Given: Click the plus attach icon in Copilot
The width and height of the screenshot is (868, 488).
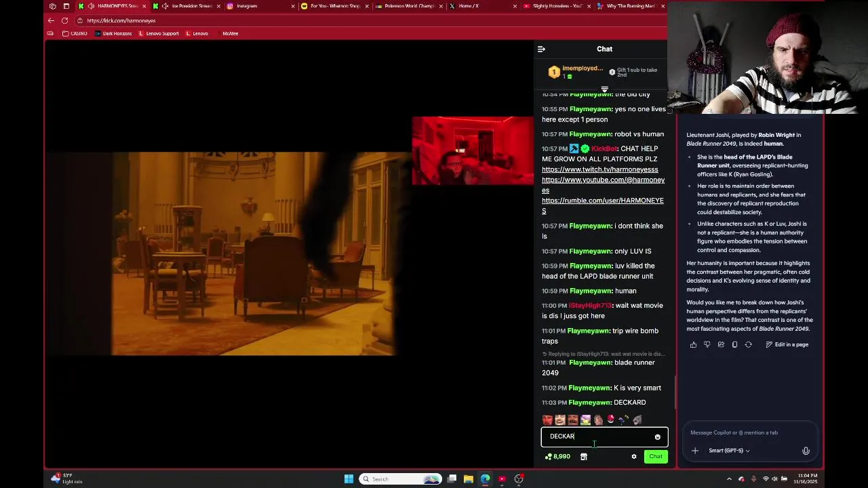Looking at the screenshot, I should (694, 451).
